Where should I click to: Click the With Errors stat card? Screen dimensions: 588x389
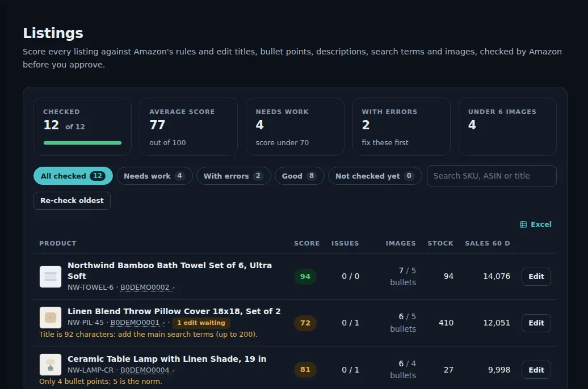click(401, 126)
